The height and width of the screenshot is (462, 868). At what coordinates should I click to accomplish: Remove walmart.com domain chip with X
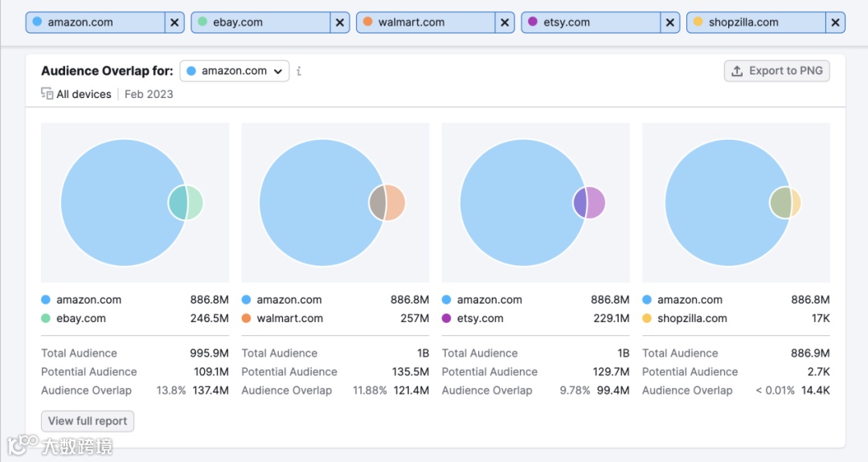point(505,22)
